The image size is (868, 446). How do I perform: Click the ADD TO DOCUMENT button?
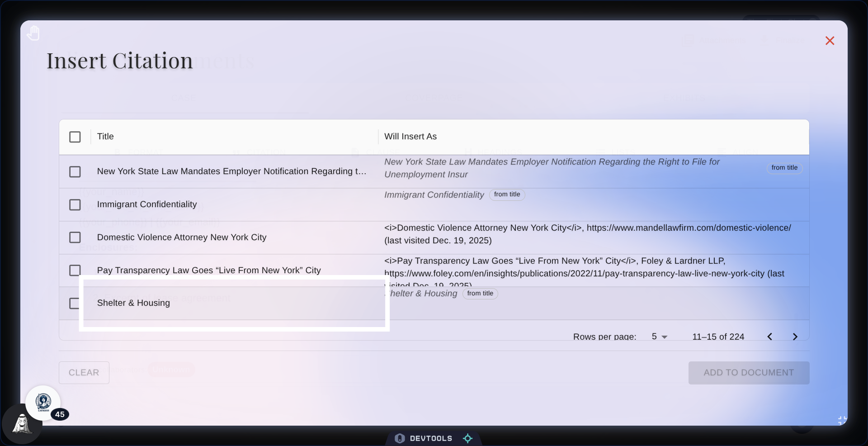pyautogui.click(x=749, y=373)
